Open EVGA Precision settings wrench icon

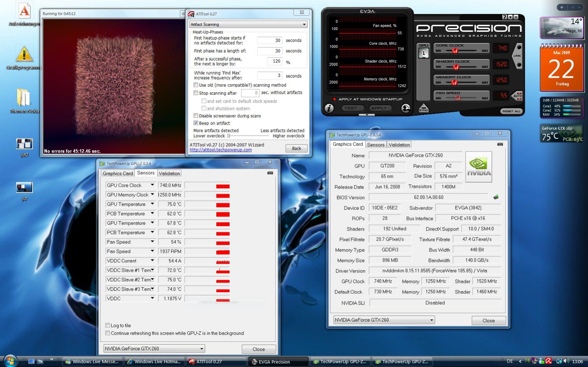[x=406, y=108]
